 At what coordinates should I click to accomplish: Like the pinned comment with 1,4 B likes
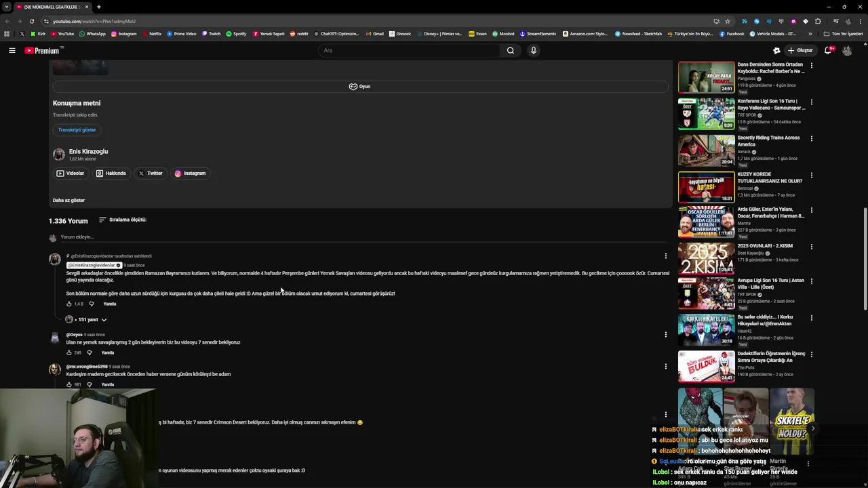pyautogui.click(x=68, y=304)
